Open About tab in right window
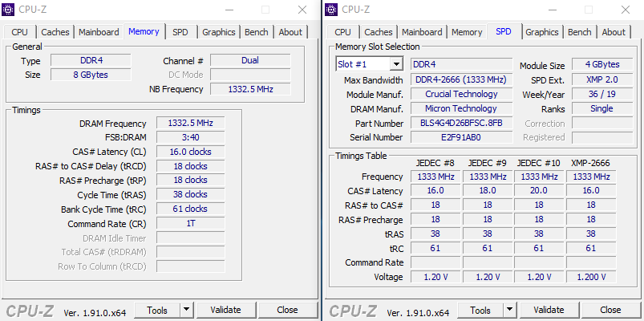Screen dimensions: 644x321 click(x=614, y=32)
